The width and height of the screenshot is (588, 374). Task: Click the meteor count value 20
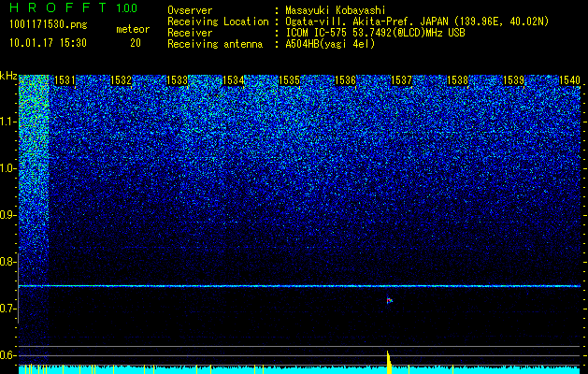coord(136,43)
